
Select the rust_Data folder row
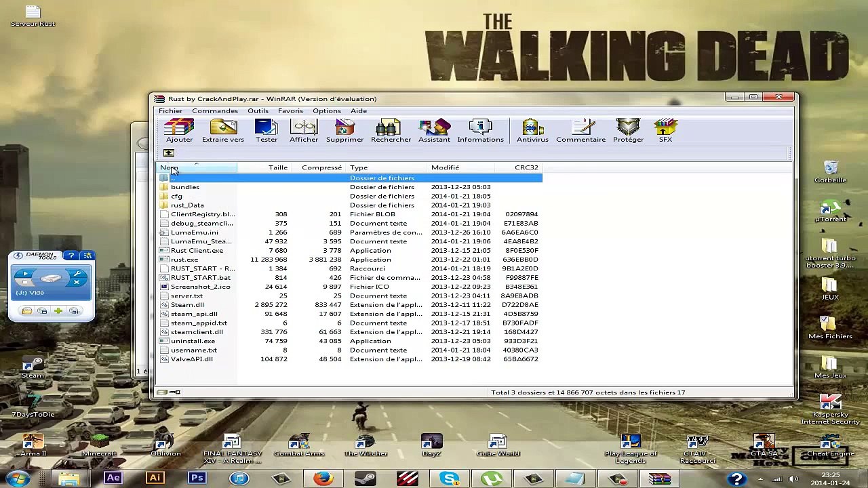[350, 205]
